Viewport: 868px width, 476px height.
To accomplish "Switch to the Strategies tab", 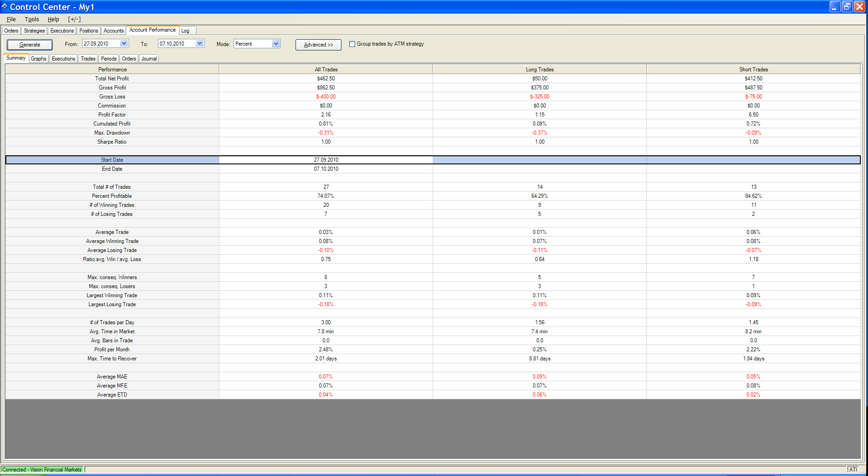I will [x=34, y=31].
